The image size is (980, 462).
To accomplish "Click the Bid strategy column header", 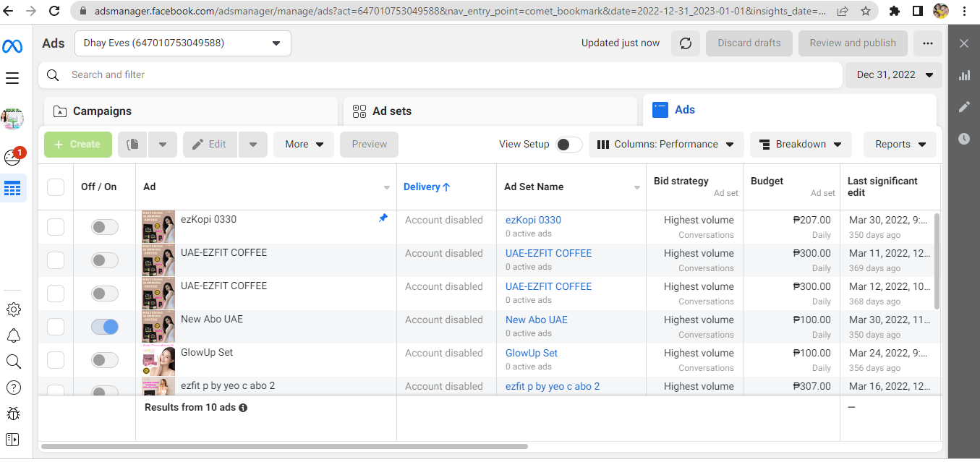I will [x=681, y=181].
